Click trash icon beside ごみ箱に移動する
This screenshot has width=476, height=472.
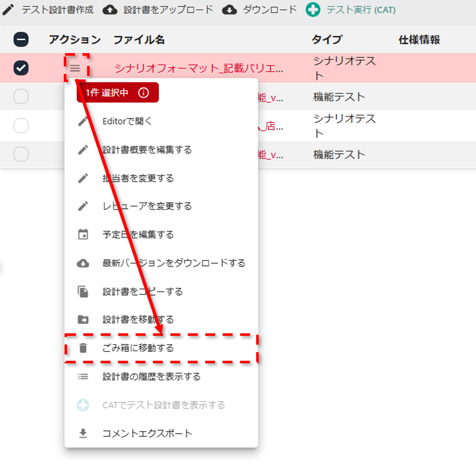tap(83, 348)
